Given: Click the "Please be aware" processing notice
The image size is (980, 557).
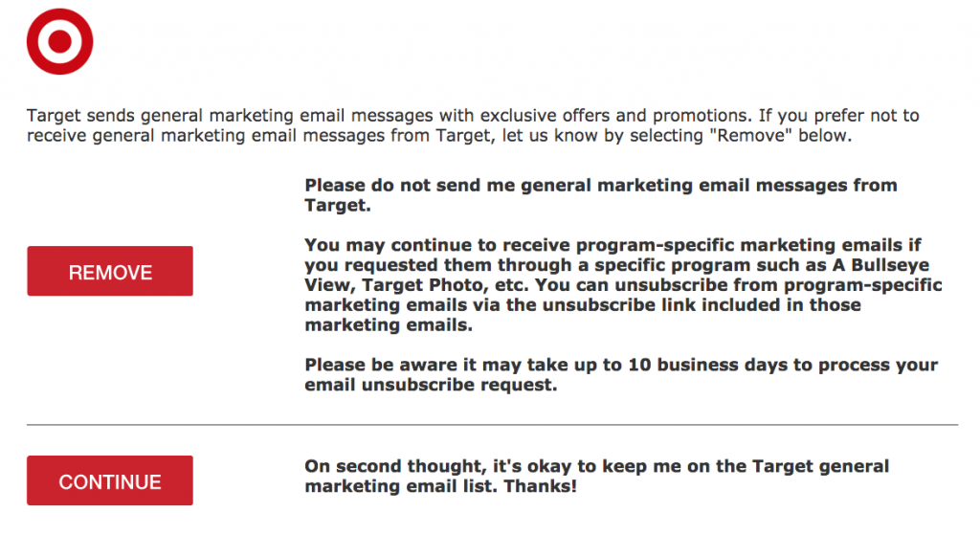Looking at the screenshot, I should point(621,375).
